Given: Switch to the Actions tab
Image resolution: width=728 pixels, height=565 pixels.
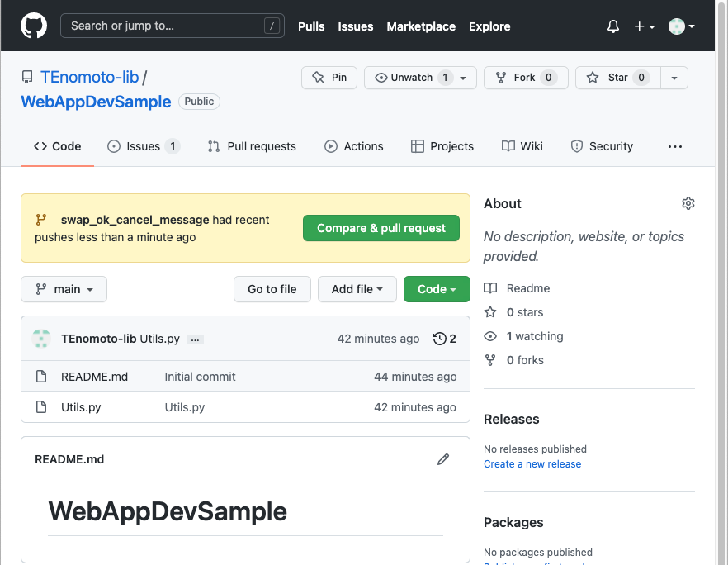Looking at the screenshot, I should pos(354,146).
